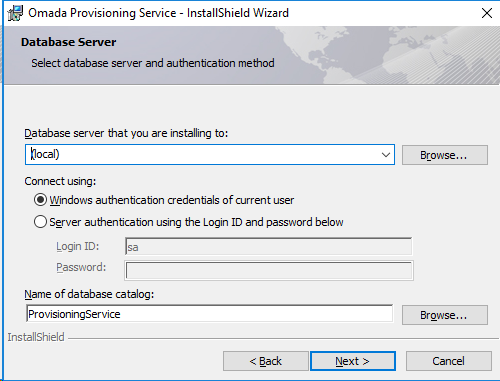Image resolution: width=500 pixels, height=381 pixels.
Task: Click the empty Password field
Action: coord(269,270)
